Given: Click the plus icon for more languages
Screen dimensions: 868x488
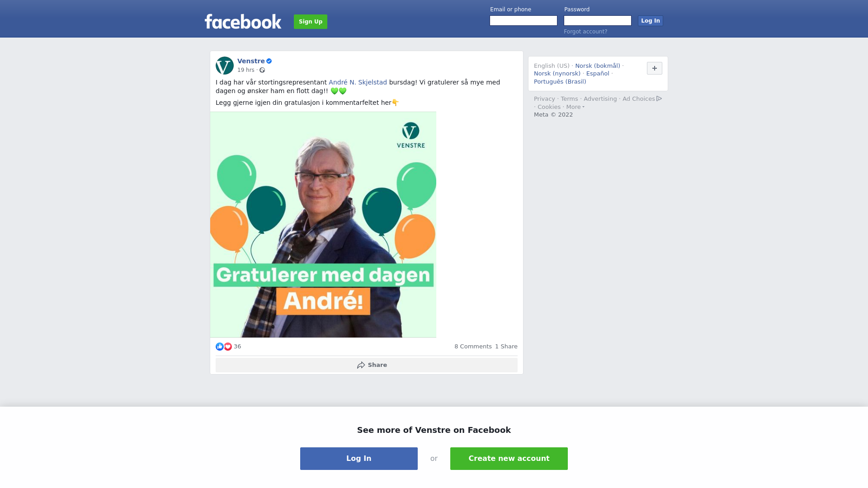Looking at the screenshot, I should pos(655,68).
